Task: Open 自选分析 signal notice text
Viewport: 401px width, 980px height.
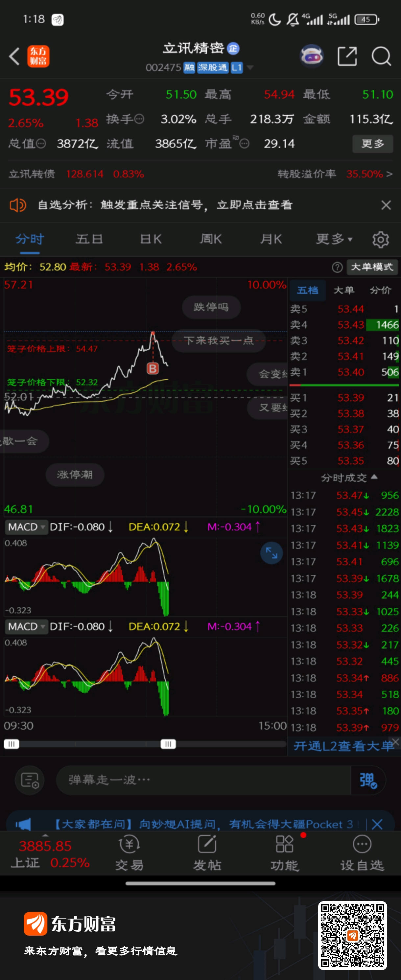Action: pos(165,205)
